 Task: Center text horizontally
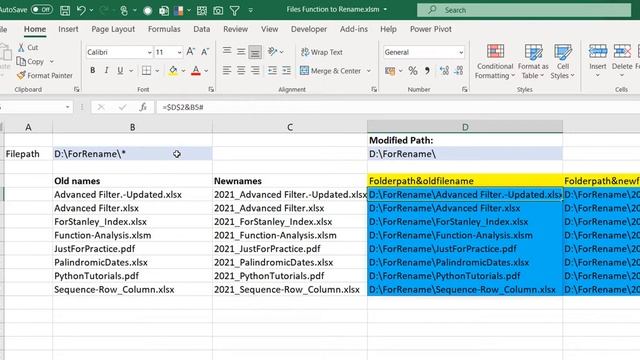click(x=241, y=71)
